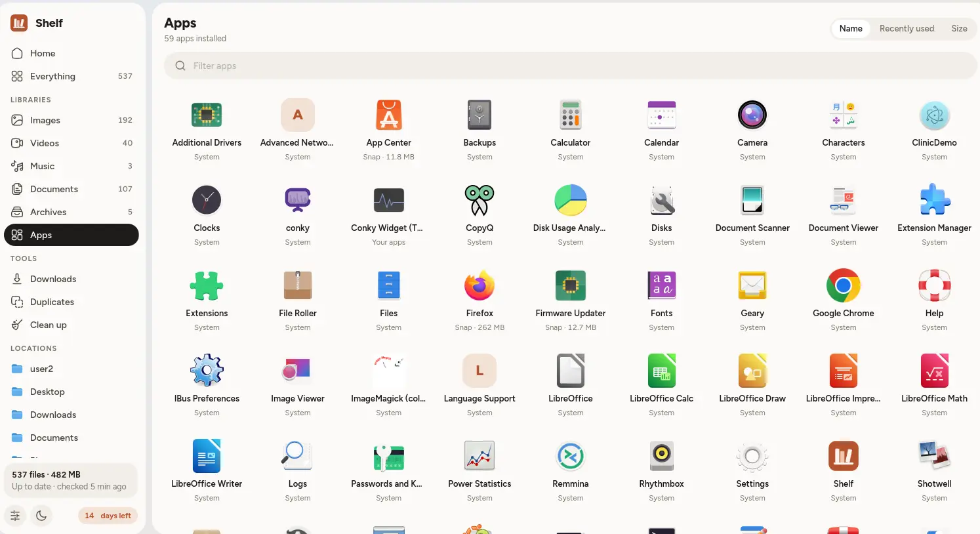The height and width of the screenshot is (534, 980).
Task: Open the Settings gear app icon
Action: point(752,456)
